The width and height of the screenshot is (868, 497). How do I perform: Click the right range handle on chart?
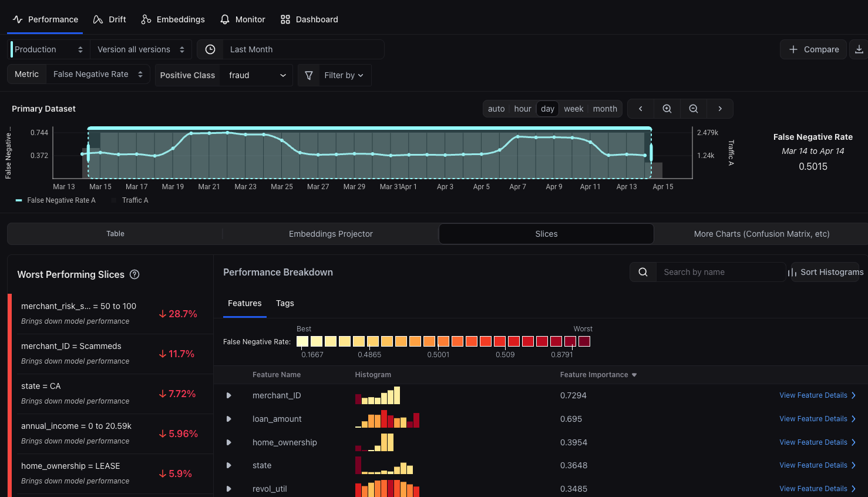point(651,153)
